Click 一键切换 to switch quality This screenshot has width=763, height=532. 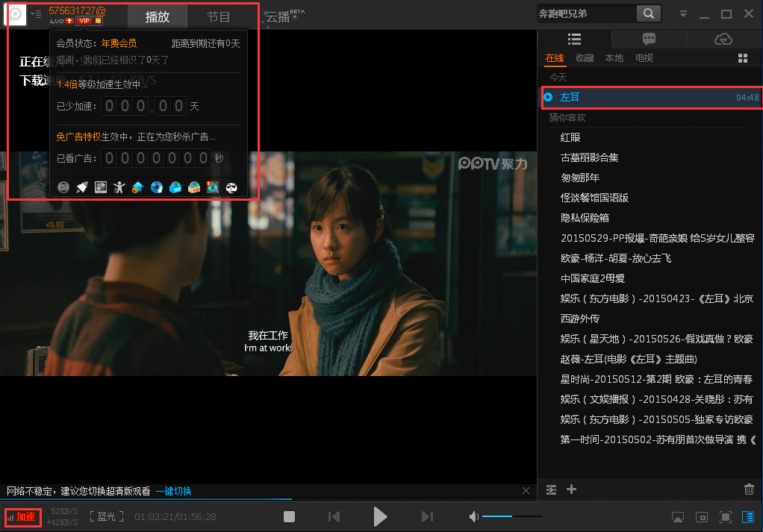174,491
